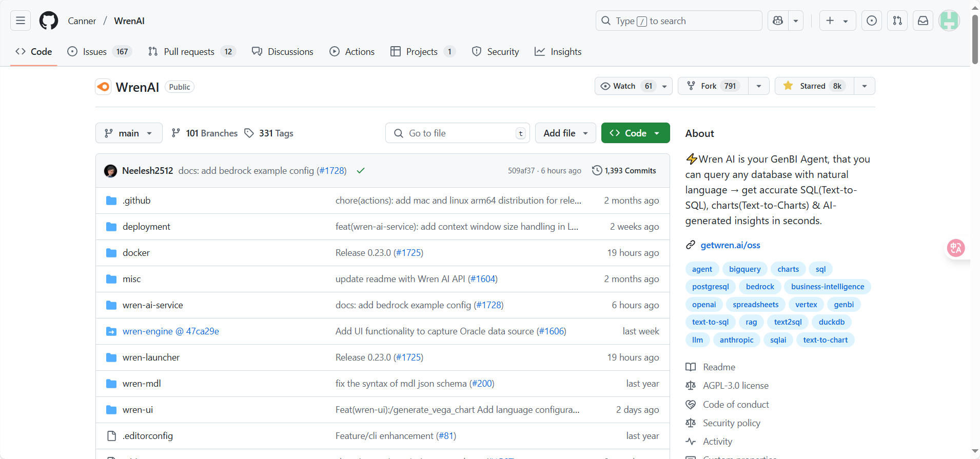View 101 Branches
Viewport: 980px width, 459px height.
204,133
